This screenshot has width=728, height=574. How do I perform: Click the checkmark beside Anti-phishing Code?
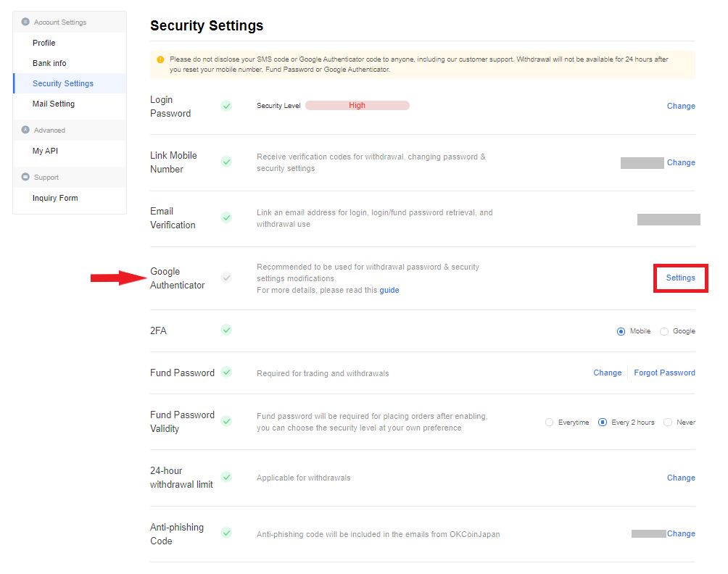tap(226, 533)
